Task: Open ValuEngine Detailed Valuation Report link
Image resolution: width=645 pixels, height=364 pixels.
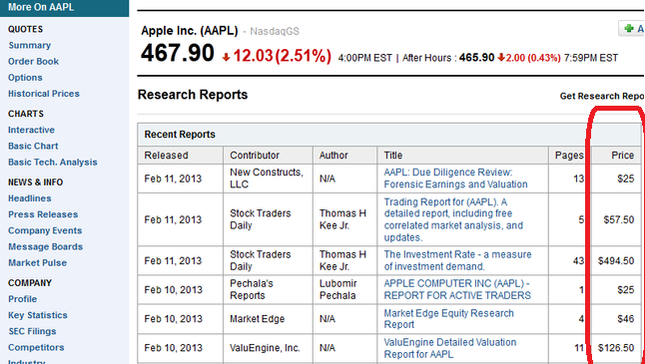Action: (x=450, y=348)
